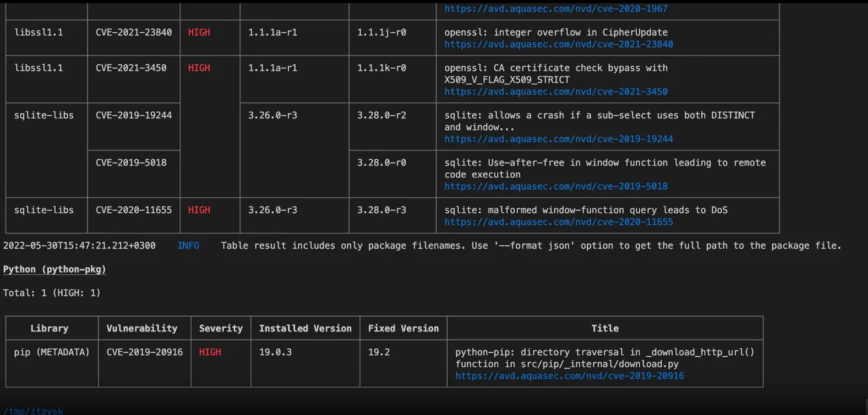
Task: Click the blue INFO log level label
Action: tap(188, 246)
